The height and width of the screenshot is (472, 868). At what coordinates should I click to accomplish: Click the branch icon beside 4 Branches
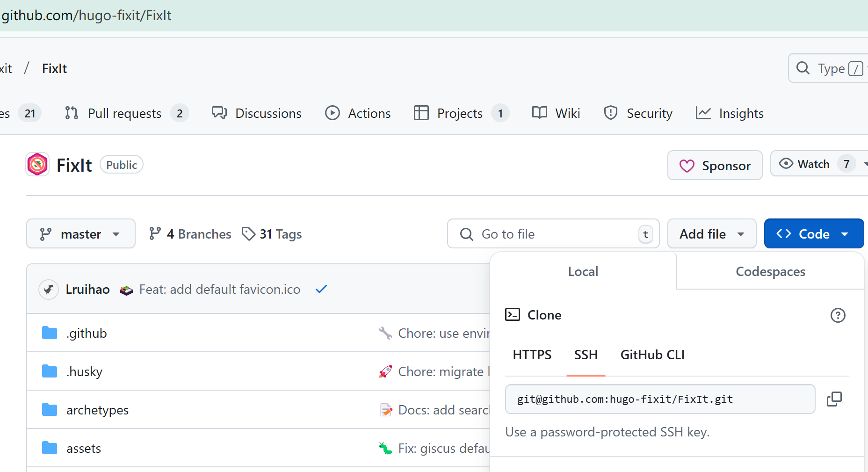click(155, 233)
